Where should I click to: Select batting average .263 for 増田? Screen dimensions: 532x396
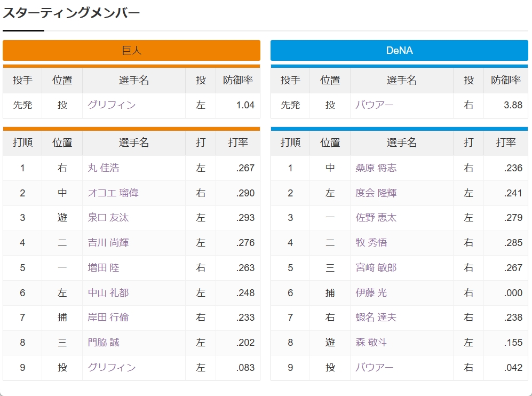(x=245, y=268)
